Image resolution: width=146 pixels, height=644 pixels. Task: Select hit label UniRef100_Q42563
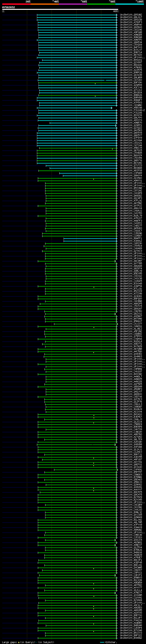(131, 130)
